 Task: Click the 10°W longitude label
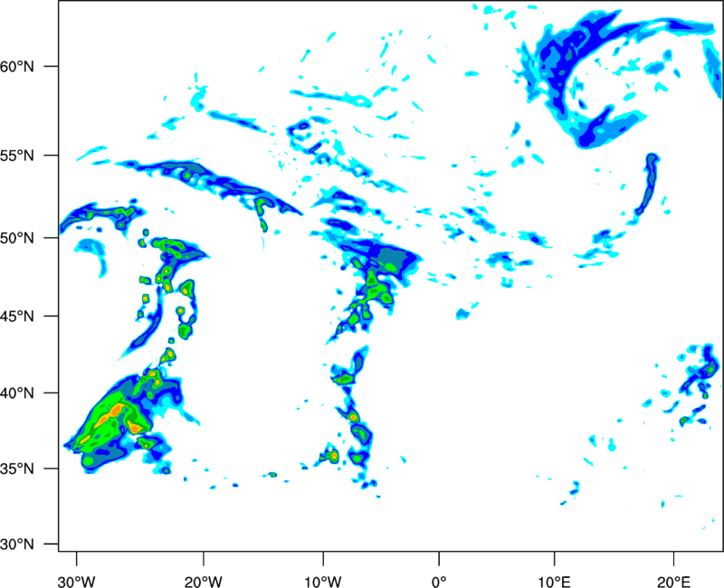(x=323, y=582)
